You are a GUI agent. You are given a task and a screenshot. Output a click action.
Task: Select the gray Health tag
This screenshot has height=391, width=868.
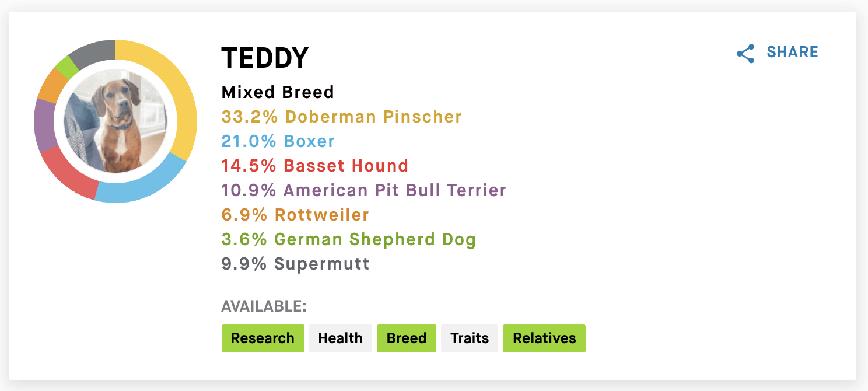click(341, 338)
